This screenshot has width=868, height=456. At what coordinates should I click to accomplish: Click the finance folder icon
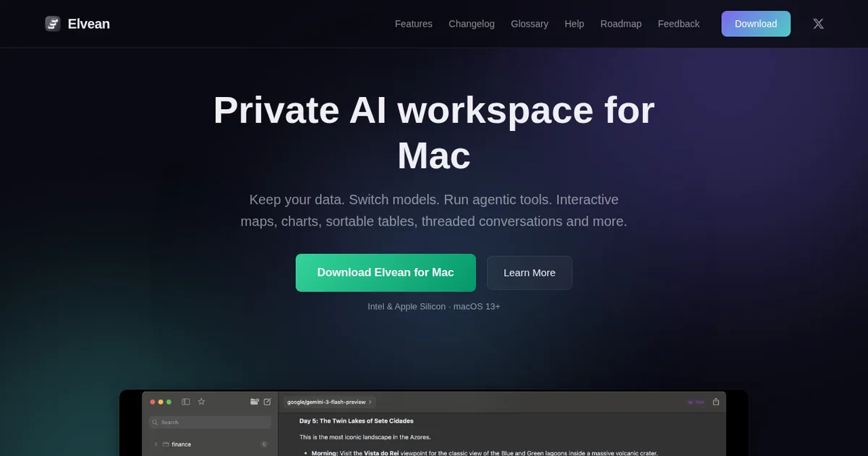coord(166,444)
